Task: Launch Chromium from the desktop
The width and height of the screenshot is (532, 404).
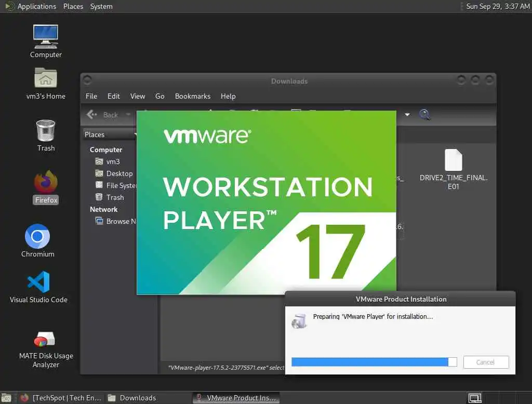Action: [37, 236]
